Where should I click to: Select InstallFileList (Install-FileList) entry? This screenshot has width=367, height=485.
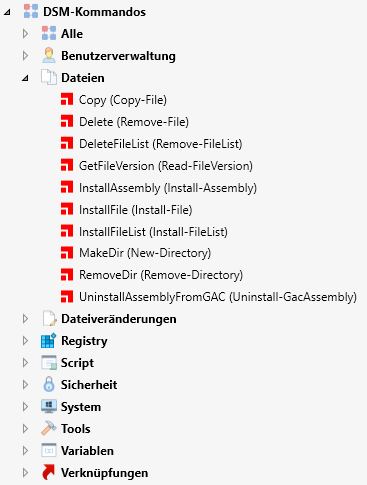[153, 231]
